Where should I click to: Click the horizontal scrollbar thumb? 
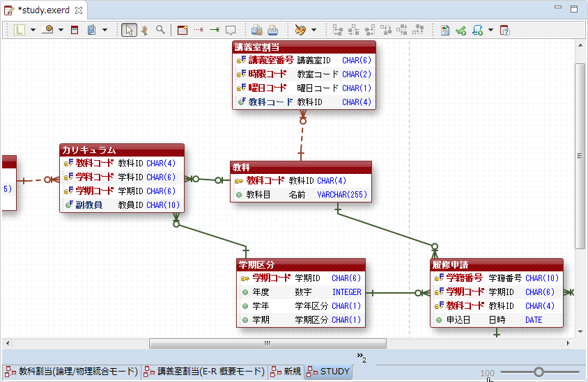click(x=268, y=343)
